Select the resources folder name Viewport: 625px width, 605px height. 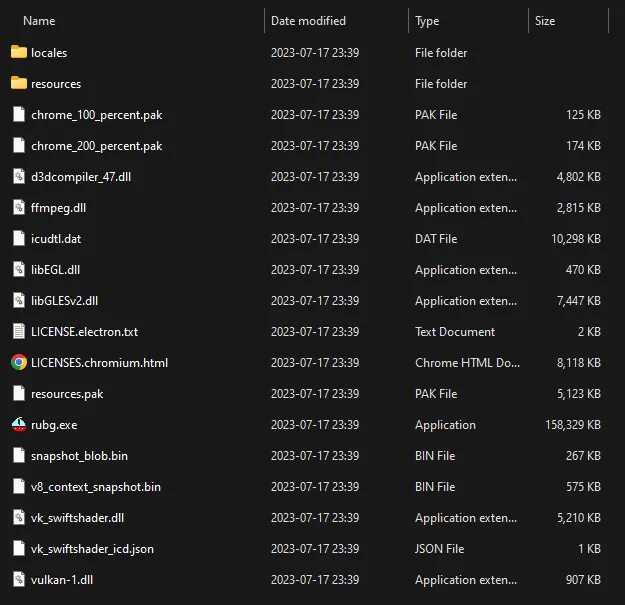pos(56,84)
